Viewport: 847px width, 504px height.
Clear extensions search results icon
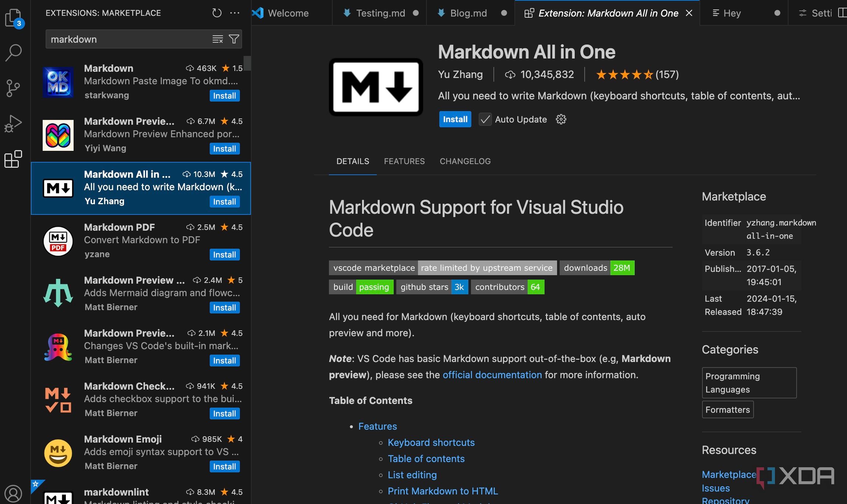click(x=218, y=39)
